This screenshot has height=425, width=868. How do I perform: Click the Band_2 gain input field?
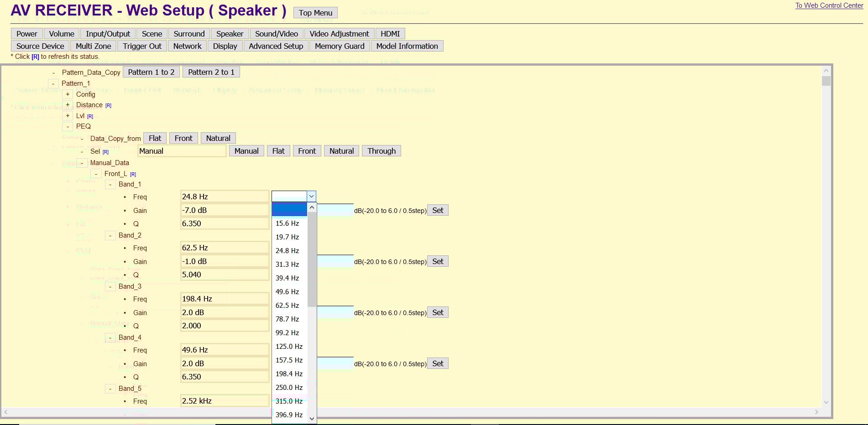coord(335,261)
